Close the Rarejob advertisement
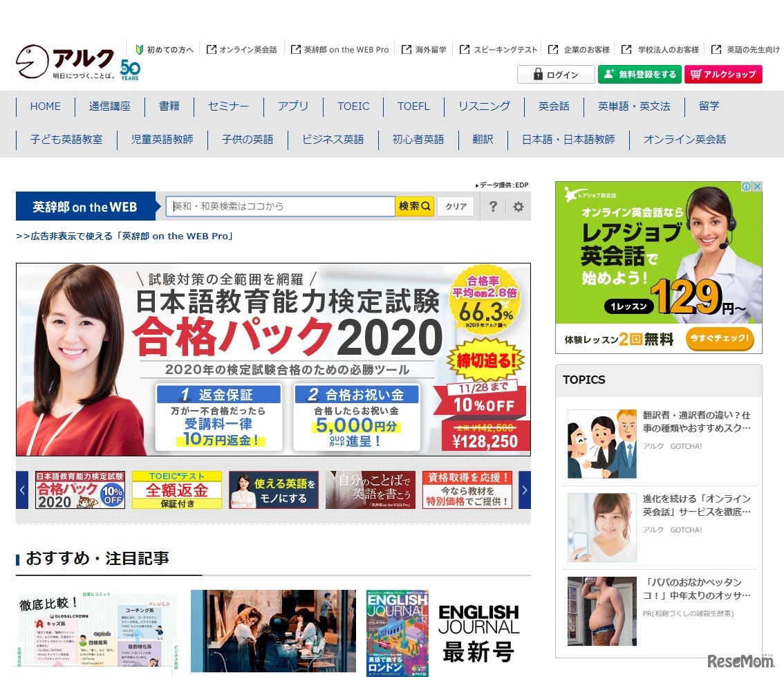 pyautogui.click(x=757, y=186)
